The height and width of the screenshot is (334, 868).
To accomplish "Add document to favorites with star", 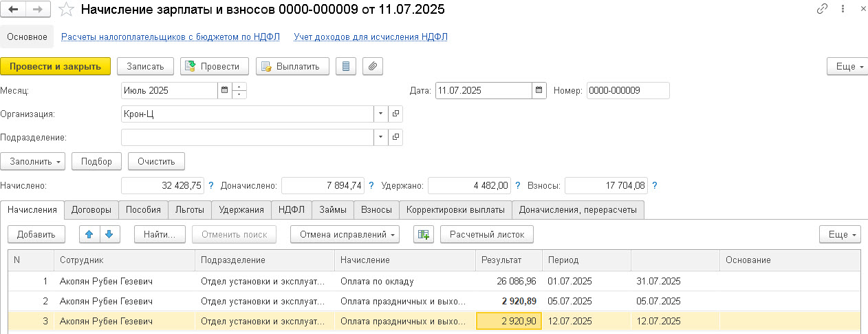I will pyautogui.click(x=65, y=10).
